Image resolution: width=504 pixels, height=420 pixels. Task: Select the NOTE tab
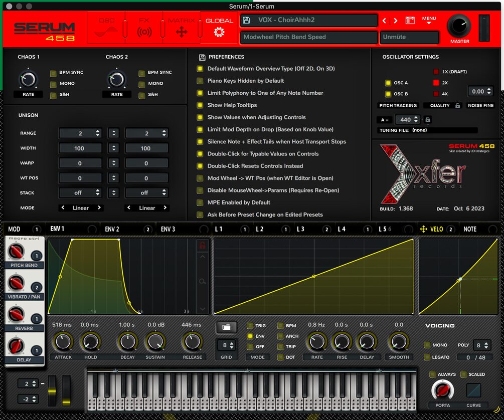click(x=470, y=229)
